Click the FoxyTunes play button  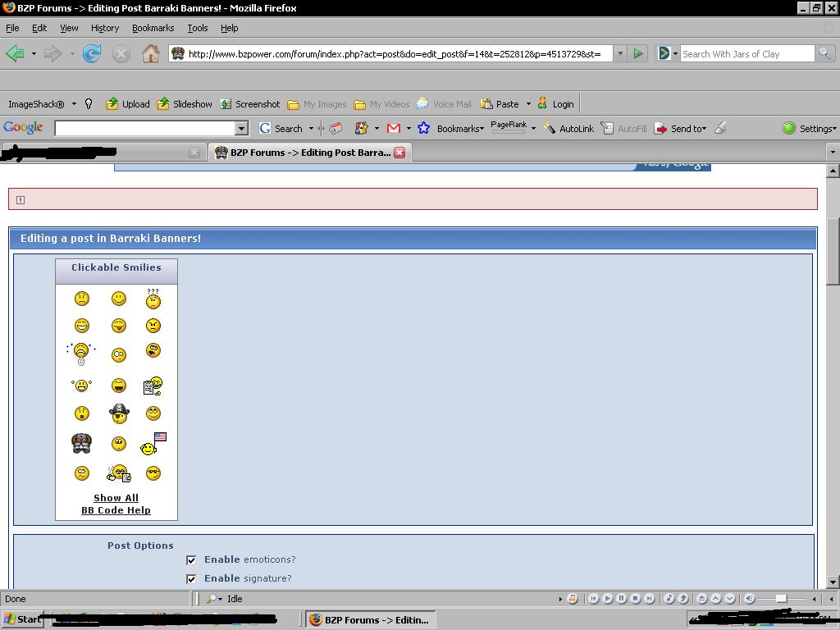coord(608,598)
